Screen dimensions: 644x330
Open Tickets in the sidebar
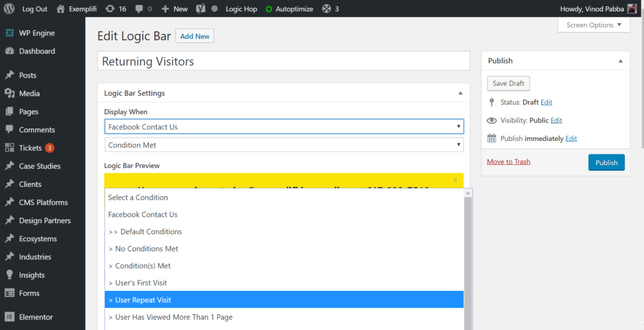click(30, 148)
